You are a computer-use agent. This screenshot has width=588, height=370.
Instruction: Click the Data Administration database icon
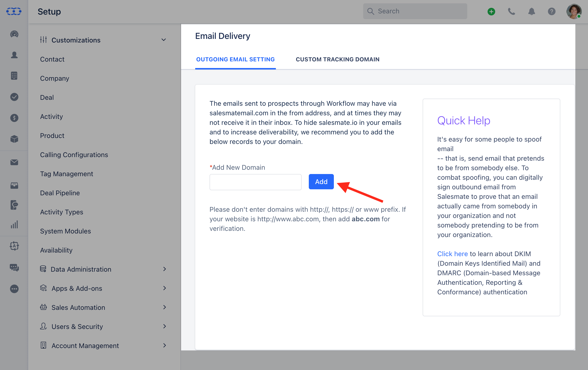(43, 269)
